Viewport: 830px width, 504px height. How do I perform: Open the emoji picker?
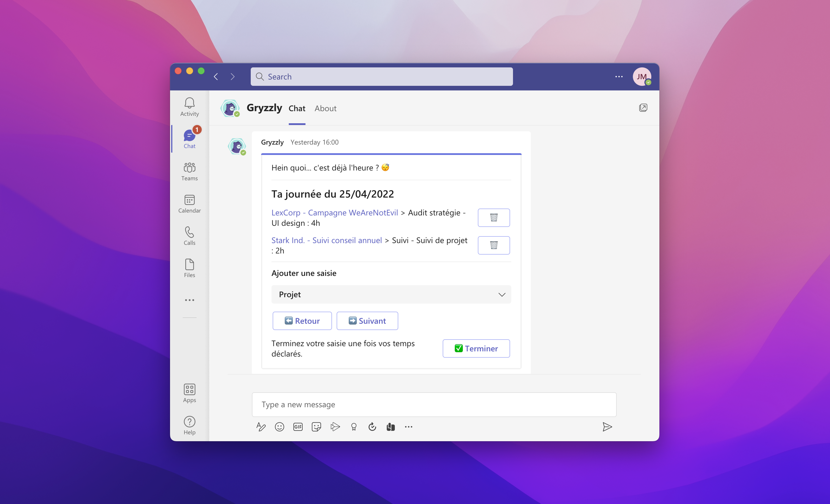coord(279,427)
